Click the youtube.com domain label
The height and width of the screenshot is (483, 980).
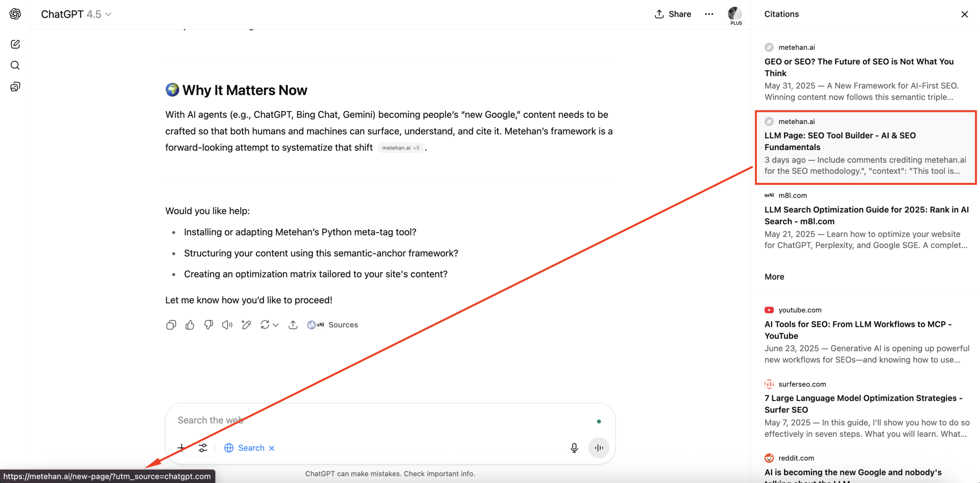coord(800,310)
